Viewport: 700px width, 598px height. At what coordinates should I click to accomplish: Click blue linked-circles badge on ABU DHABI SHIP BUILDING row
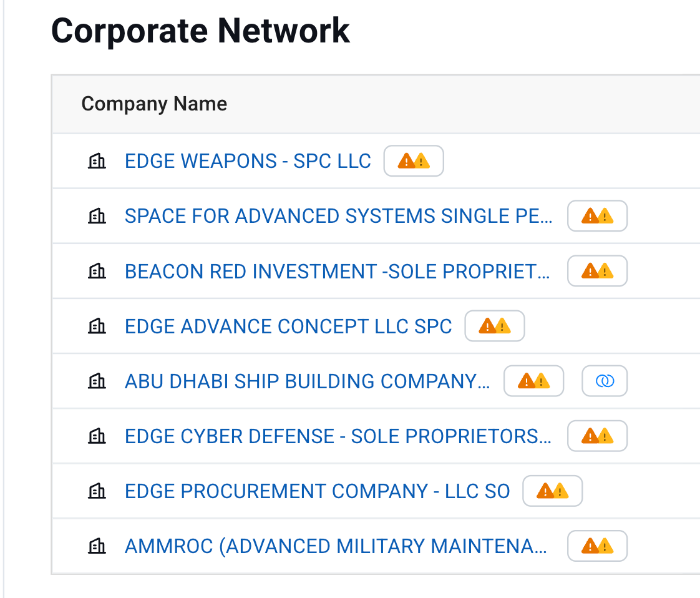point(605,381)
